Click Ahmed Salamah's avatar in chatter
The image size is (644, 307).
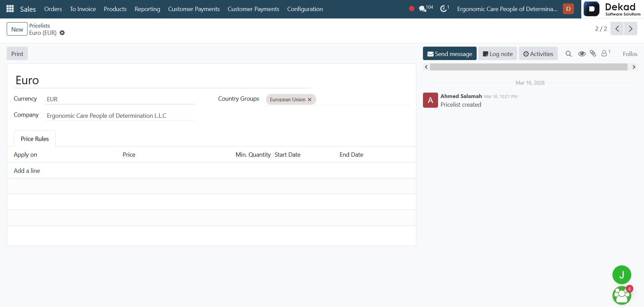tap(430, 100)
